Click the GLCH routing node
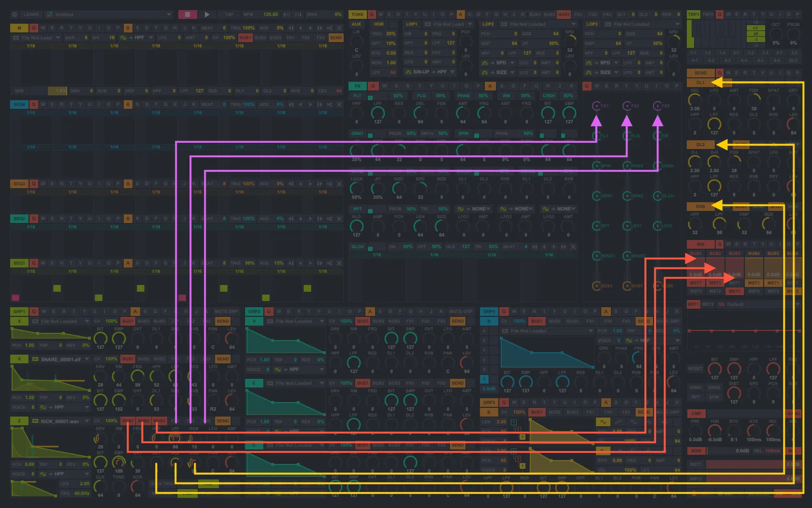 pos(657,196)
